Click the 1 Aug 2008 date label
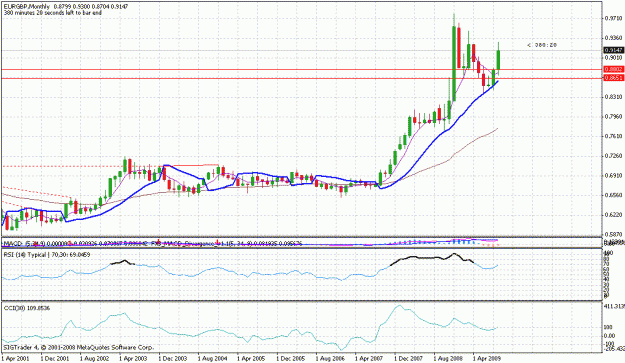The height and width of the screenshot is (363, 625). pos(448,358)
